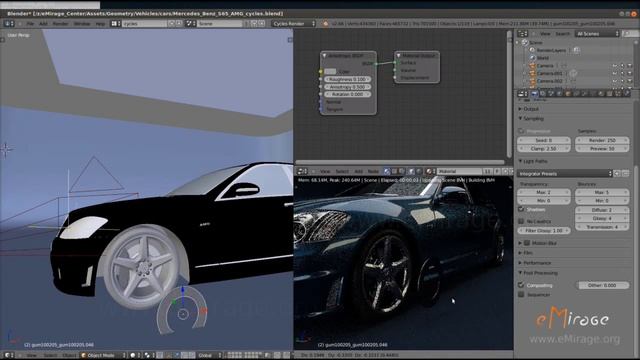This screenshot has width=640, height=360.
Task: Click the remove Integrator preset button
Action: 625,173
